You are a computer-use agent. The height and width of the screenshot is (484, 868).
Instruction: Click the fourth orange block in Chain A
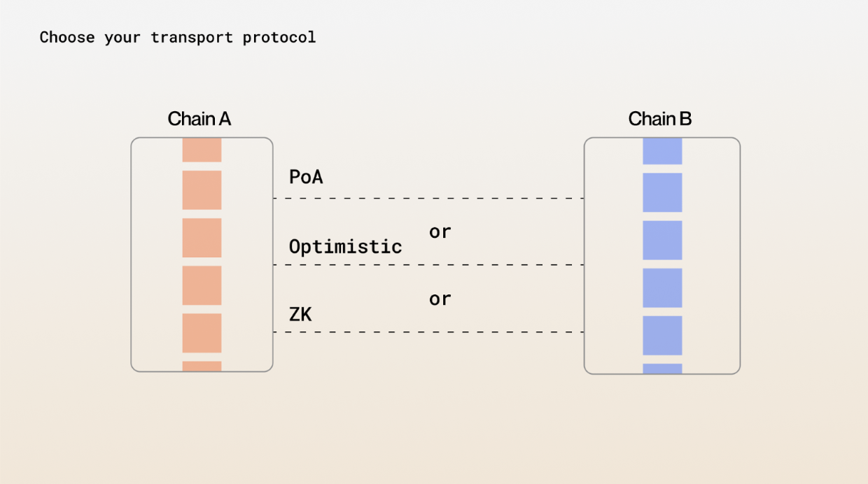pos(202,285)
